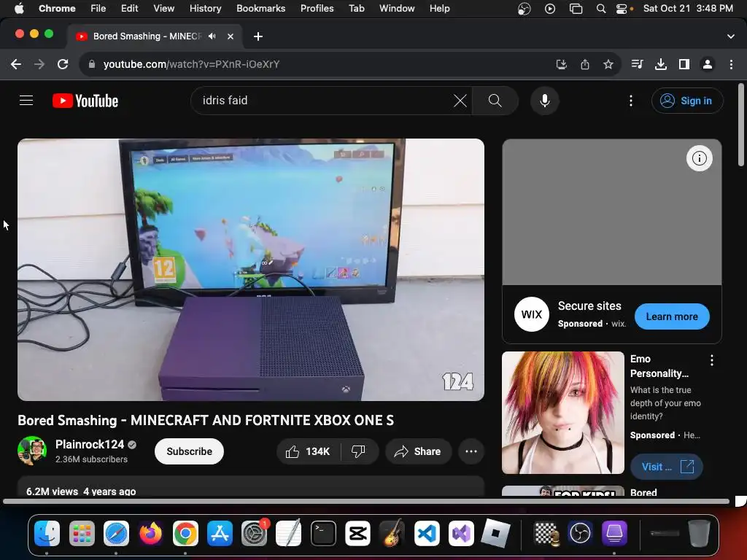Open macOS Control Center
Image resolution: width=747 pixels, height=560 pixels.
point(622,9)
